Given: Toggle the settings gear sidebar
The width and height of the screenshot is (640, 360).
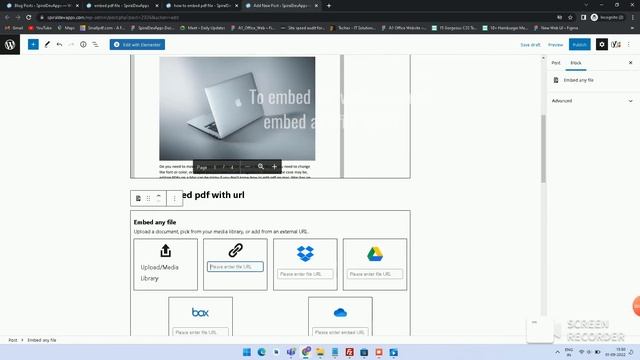Looking at the screenshot, I should click(602, 44).
